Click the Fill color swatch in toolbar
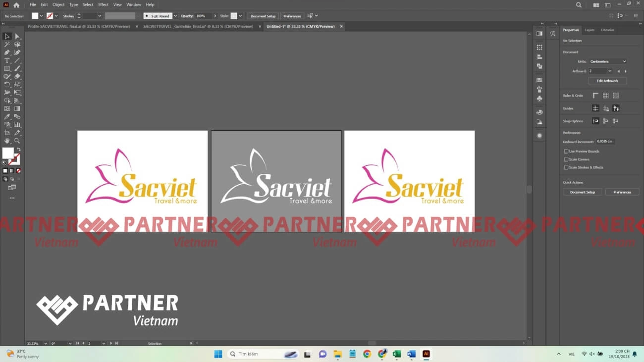The height and width of the screenshot is (362, 644). tap(8, 153)
